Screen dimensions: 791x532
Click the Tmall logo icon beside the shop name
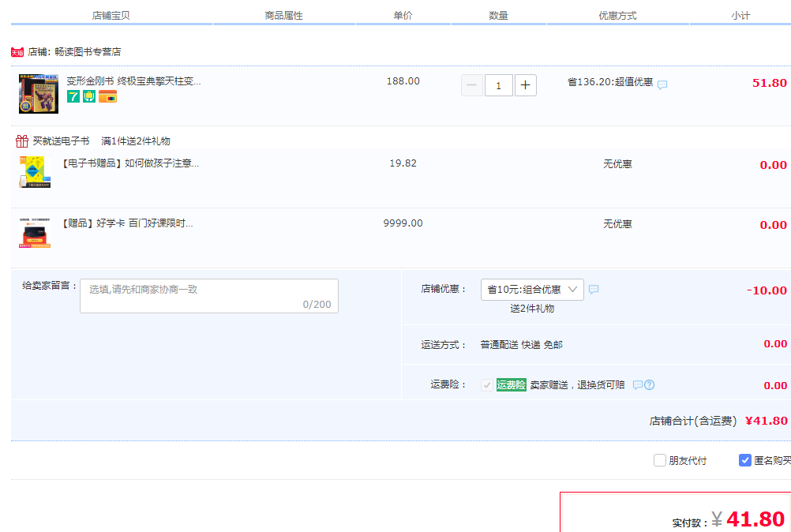tap(17, 52)
